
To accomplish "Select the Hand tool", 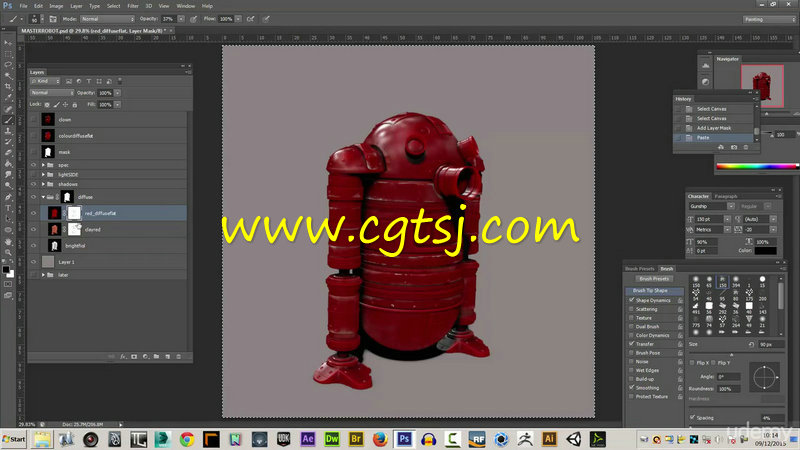I will (x=8, y=241).
